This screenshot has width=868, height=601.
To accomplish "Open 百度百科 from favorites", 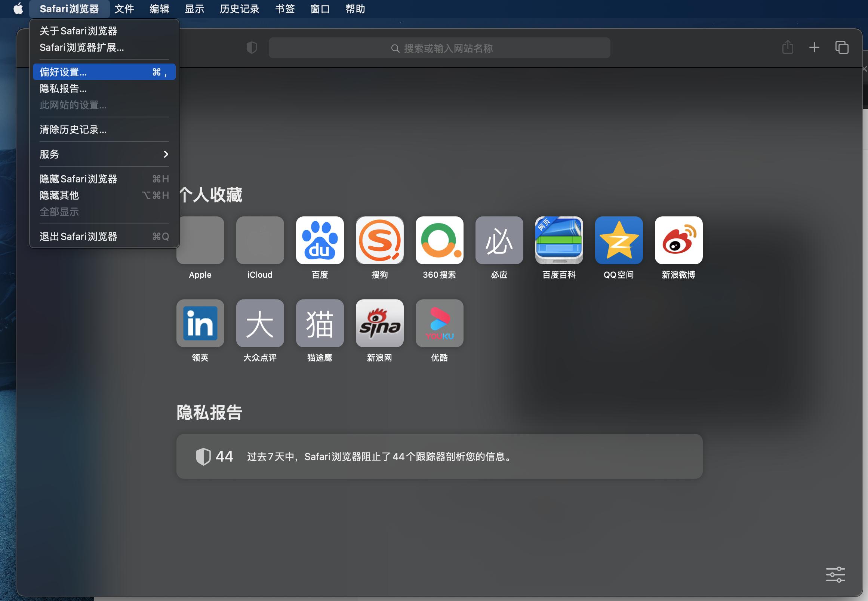I will (559, 240).
